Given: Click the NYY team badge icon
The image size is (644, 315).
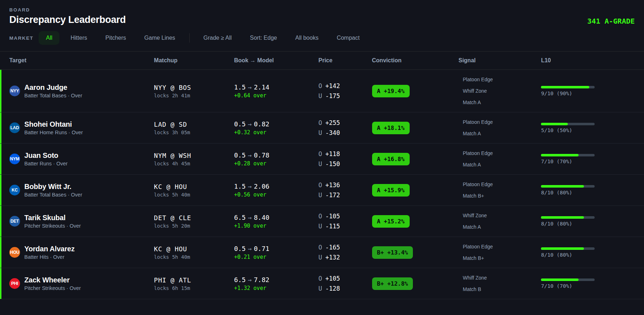Looking at the screenshot, I should [x=15, y=91].
